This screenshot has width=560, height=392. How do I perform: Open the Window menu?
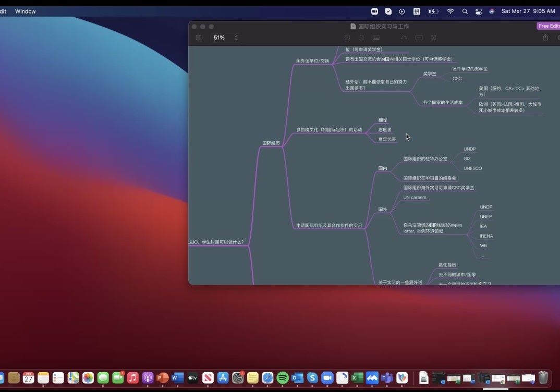26,11
